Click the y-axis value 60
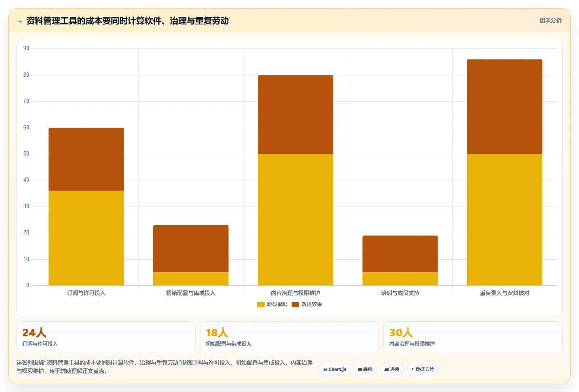The width and height of the screenshot is (579, 392). coord(26,128)
